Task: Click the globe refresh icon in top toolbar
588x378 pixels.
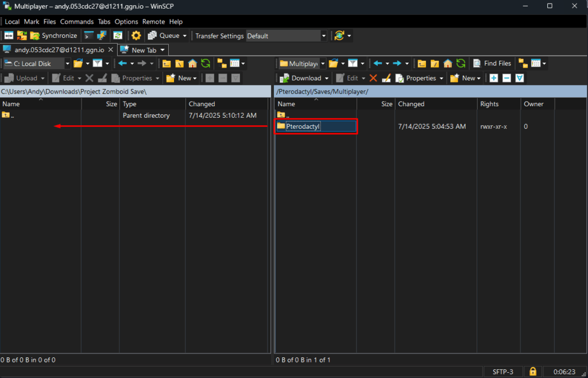Action: pyautogui.click(x=339, y=36)
